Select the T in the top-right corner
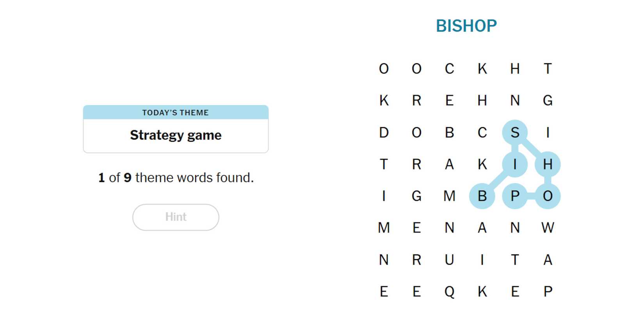This screenshot has height=322, width=644. (548, 69)
